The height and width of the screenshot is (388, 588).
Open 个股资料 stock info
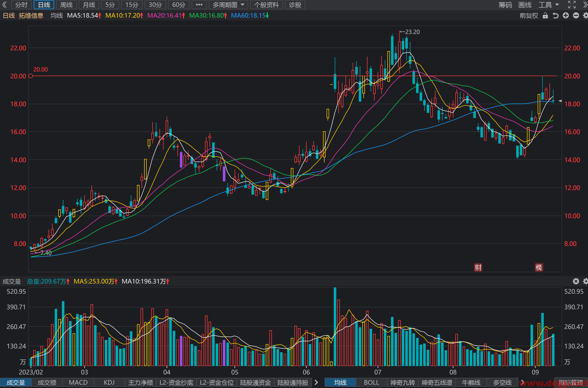pyautogui.click(x=266, y=5)
